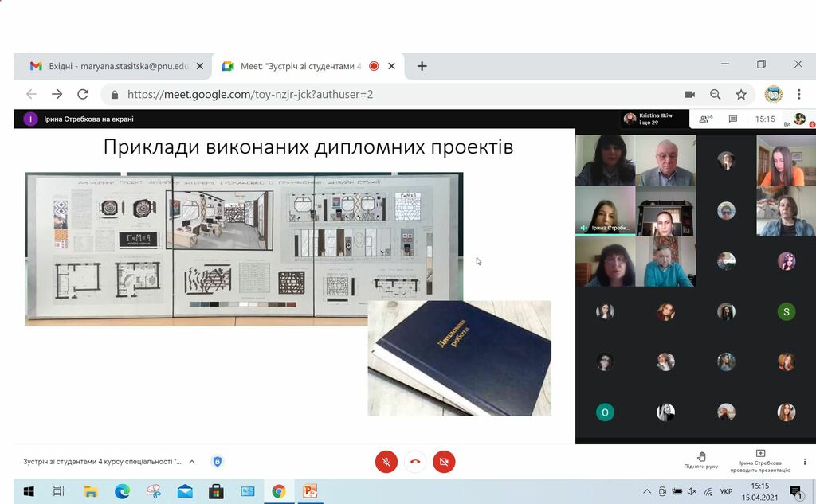Bookmark the page with the star icon
The width and height of the screenshot is (816, 504).
pos(741,94)
